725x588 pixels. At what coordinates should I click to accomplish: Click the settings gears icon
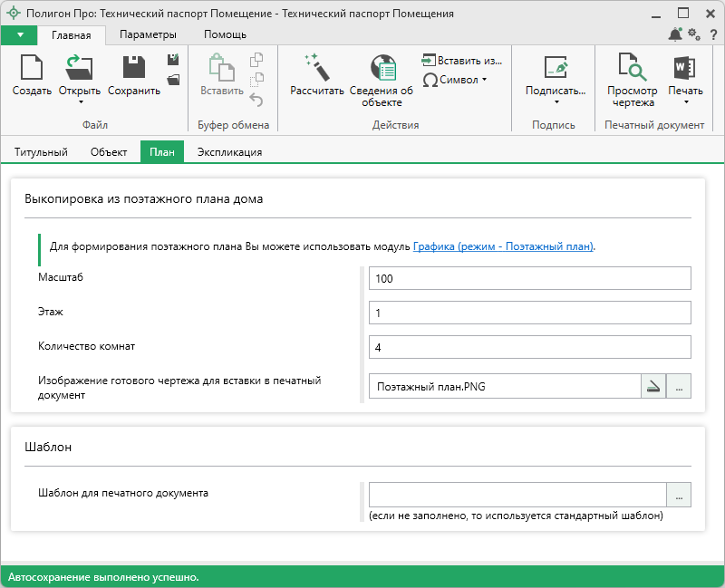pos(693,34)
